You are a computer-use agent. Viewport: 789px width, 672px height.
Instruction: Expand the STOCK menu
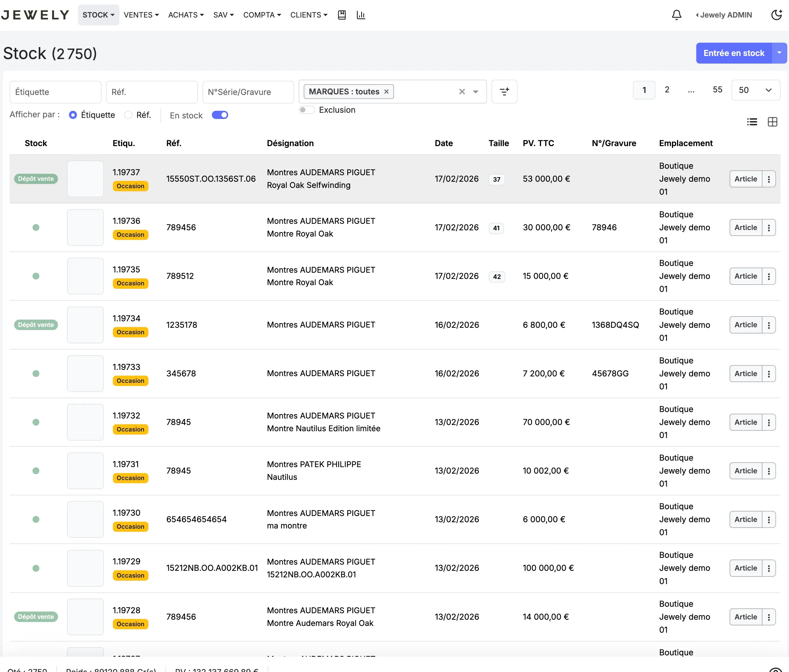click(98, 15)
